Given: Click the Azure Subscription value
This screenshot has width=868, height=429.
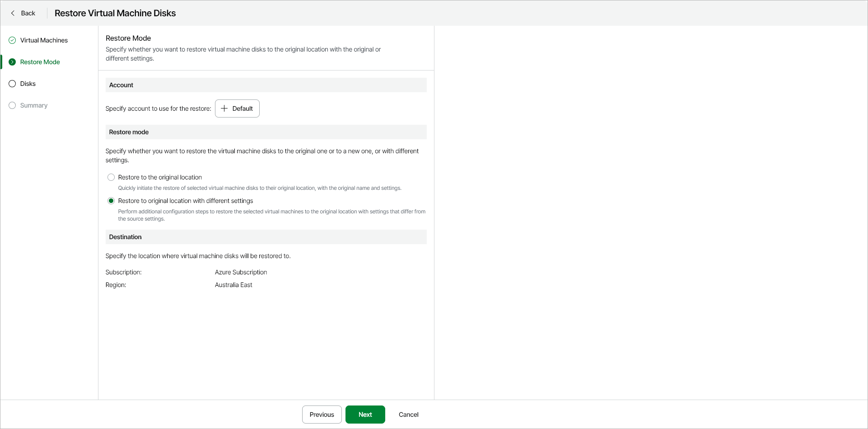Looking at the screenshot, I should pyautogui.click(x=241, y=272).
